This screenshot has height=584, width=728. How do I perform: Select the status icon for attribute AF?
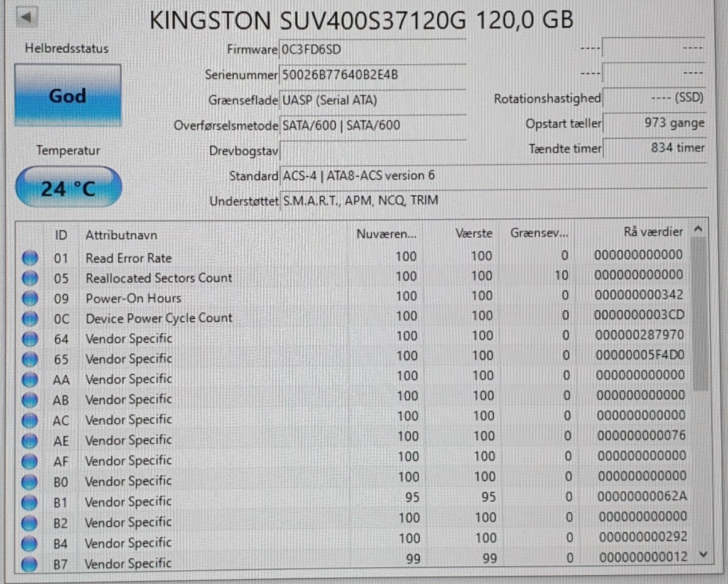click(x=30, y=461)
